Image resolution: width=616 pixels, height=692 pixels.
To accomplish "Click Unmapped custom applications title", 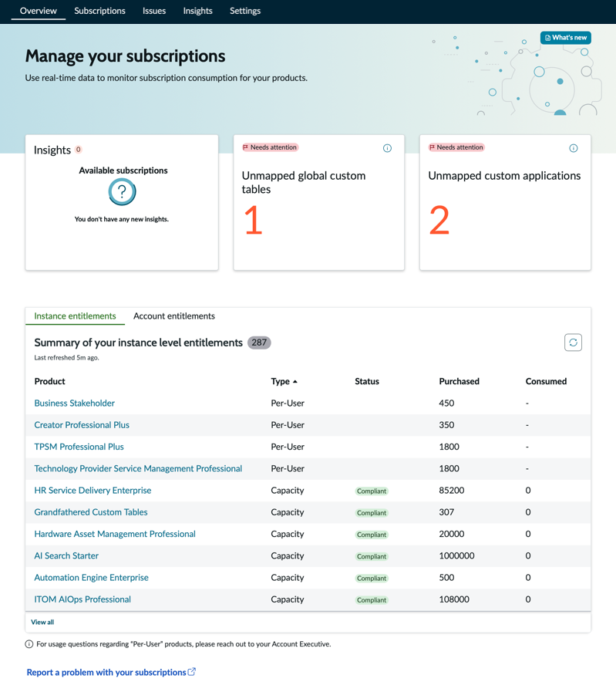I will (x=504, y=176).
